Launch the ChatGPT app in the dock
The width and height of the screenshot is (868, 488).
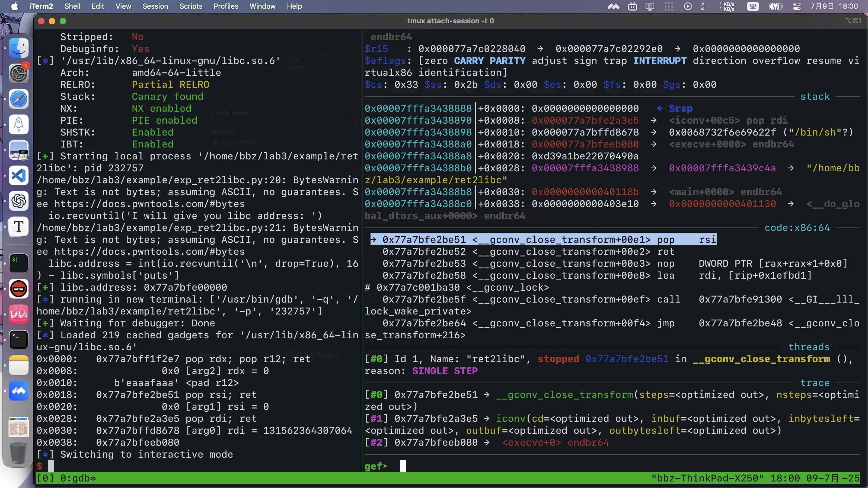18,201
